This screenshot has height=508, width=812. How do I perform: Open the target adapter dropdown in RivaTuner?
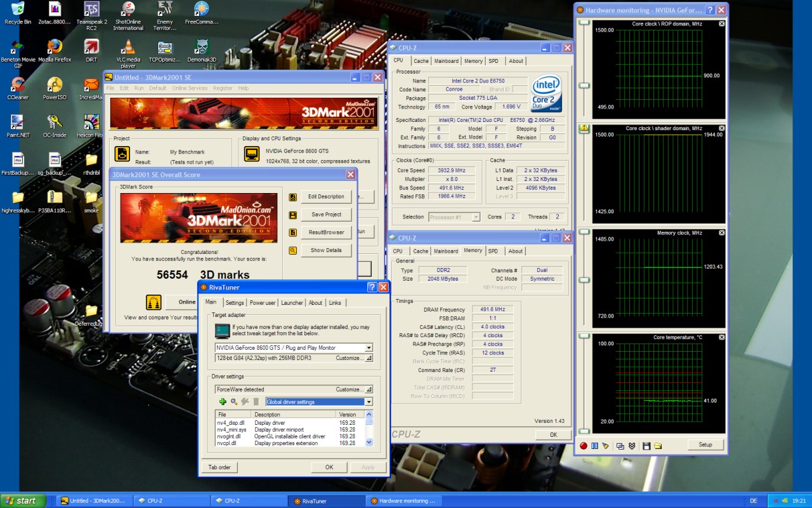tap(369, 348)
